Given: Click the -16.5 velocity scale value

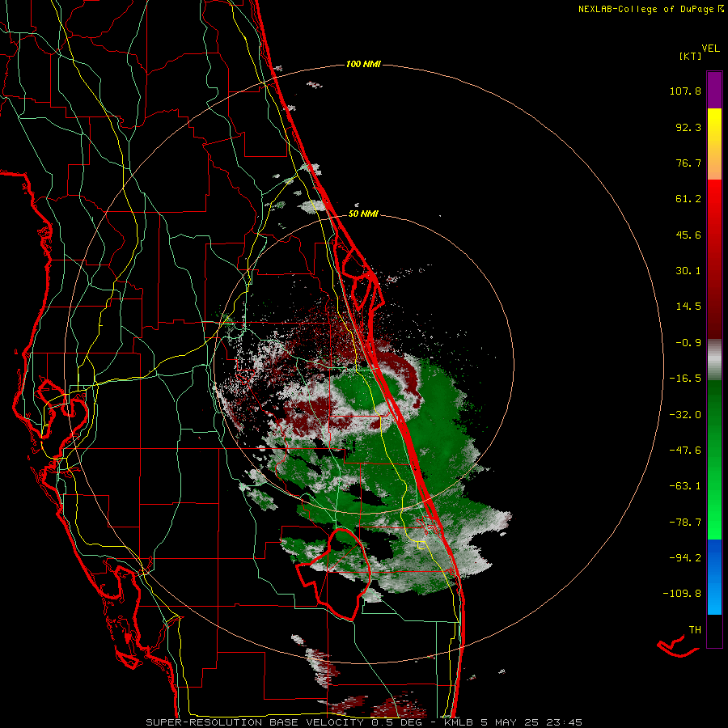Looking at the screenshot, I should click(x=685, y=379).
